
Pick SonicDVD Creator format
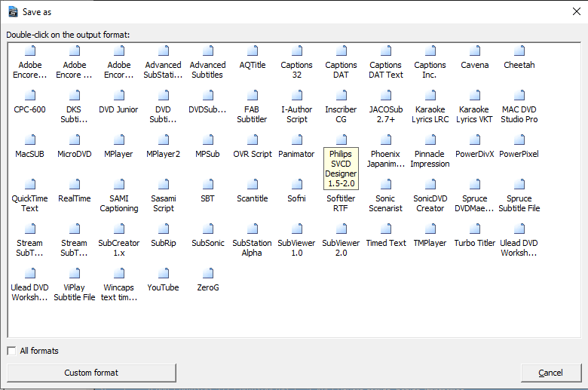(x=430, y=196)
